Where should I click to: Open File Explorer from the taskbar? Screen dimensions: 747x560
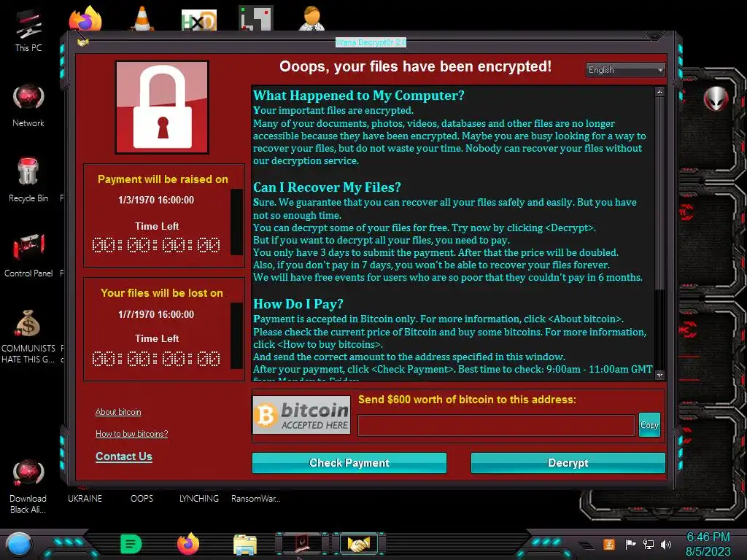tap(245, 545)
